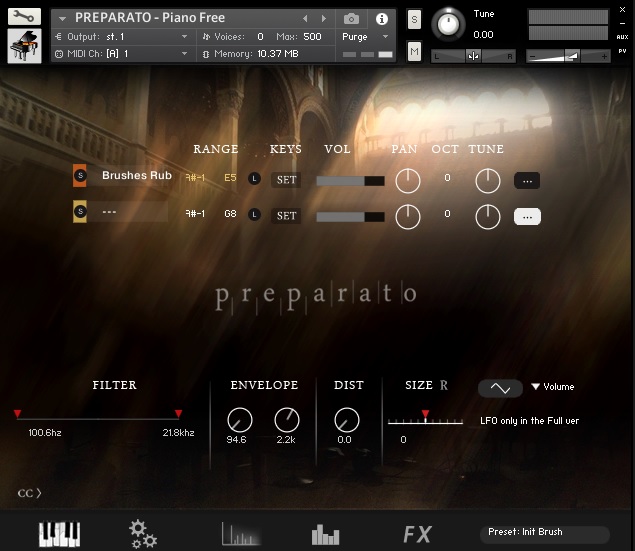Click the Max voices value 500

click(312, 37)
